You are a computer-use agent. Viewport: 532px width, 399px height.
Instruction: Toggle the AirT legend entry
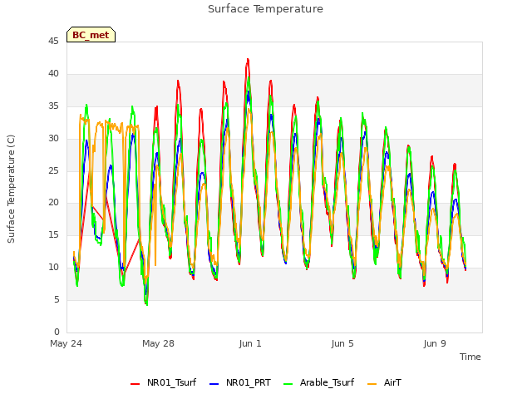coord(384,382)
